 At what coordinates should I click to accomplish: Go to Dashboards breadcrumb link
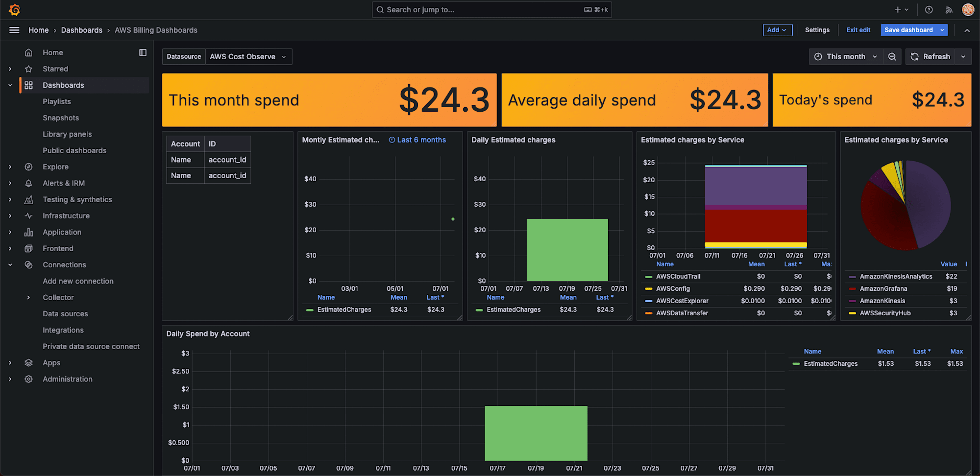point(82,30)
